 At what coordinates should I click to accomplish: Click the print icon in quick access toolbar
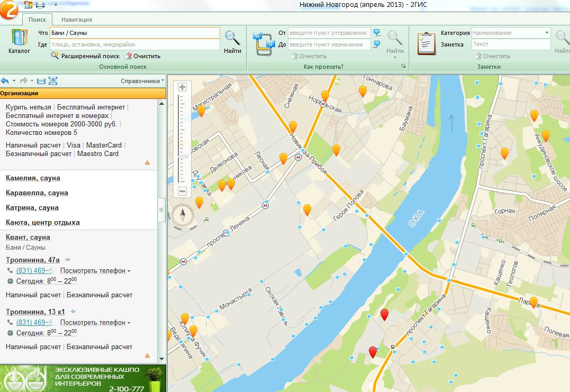[40, 5]
